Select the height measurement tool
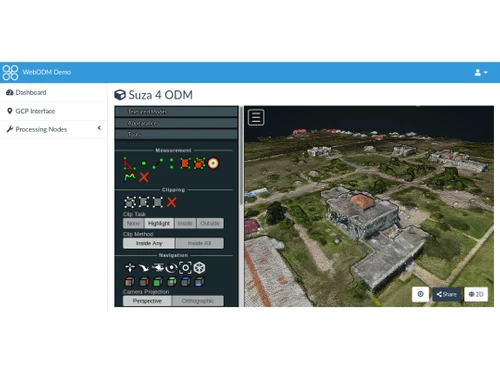The height and width of the screenshot is (375, 500). [x=171, y=163]
